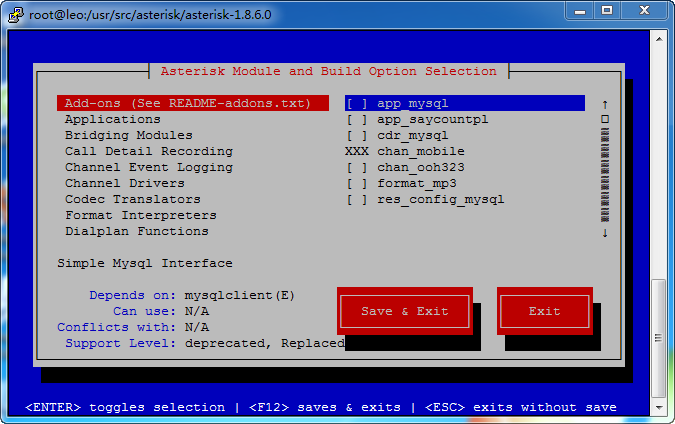The height and width of the screenshot is (424, 675).
Task: Open the Applications category
Action: click(x=113, y=119)
